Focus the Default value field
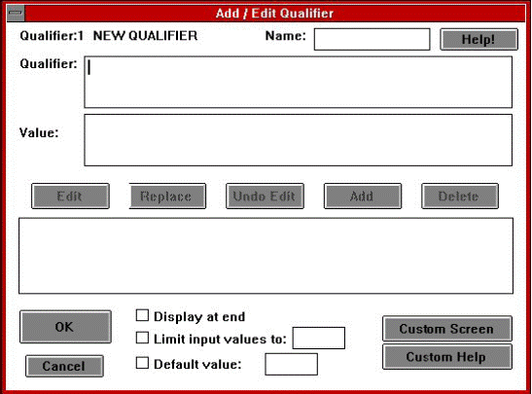The height and width of the screenshot is (394, 532). pyautogui.click(x=291, y=364)
